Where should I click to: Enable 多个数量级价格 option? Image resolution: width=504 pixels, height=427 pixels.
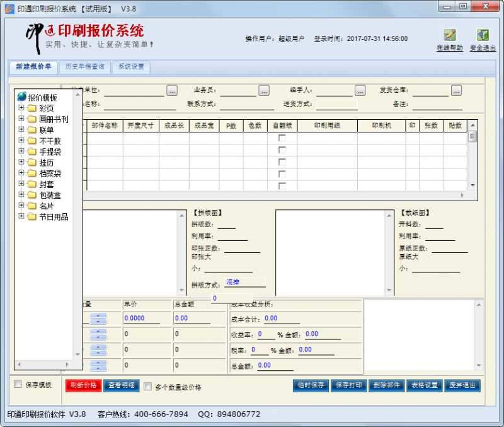[148, 387]
